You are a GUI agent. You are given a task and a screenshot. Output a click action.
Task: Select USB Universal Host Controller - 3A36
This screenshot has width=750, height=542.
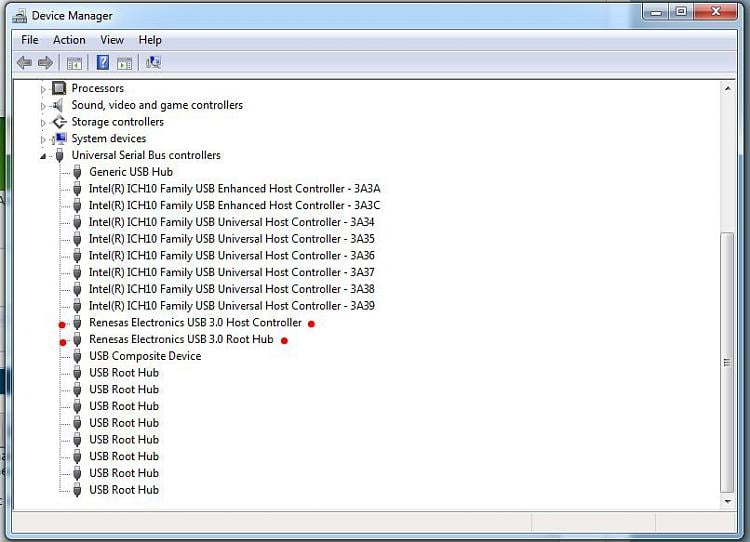(x=232, y=255)
